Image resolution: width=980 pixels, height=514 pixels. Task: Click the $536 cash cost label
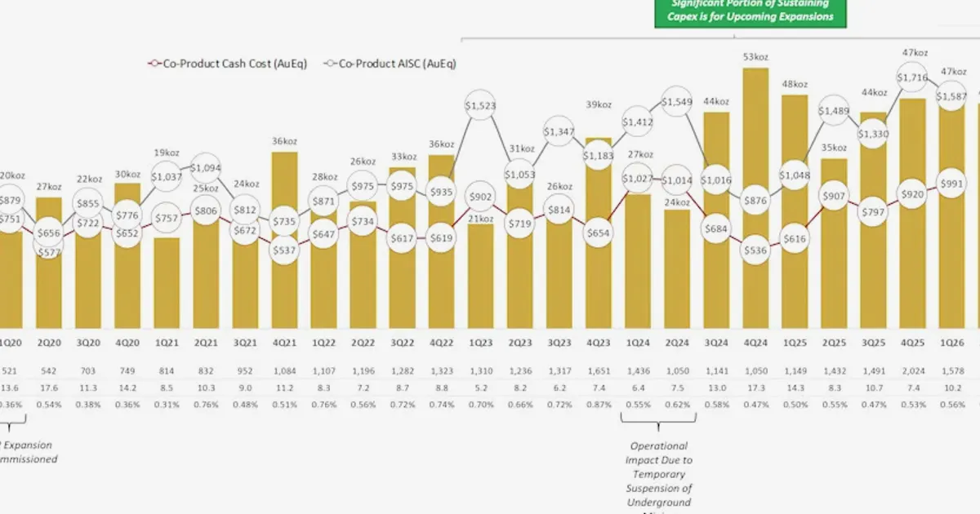[x=755, y=251]
